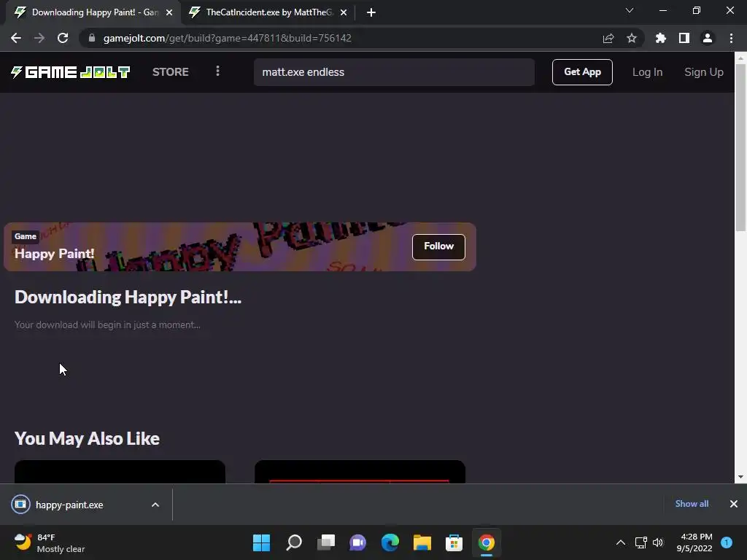This screenshot has width=747, height=560.
Task: Share this page using the share icon
Action: [x=608, y=38]
